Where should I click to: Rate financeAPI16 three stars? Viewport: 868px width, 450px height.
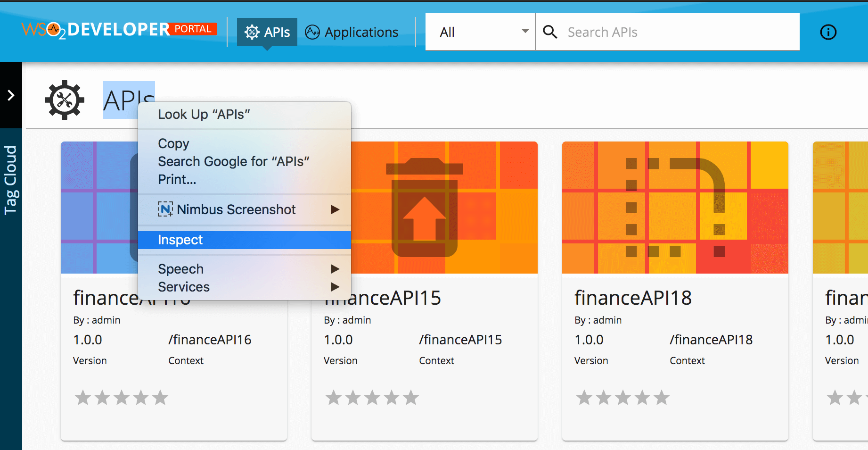click(122, 398)
